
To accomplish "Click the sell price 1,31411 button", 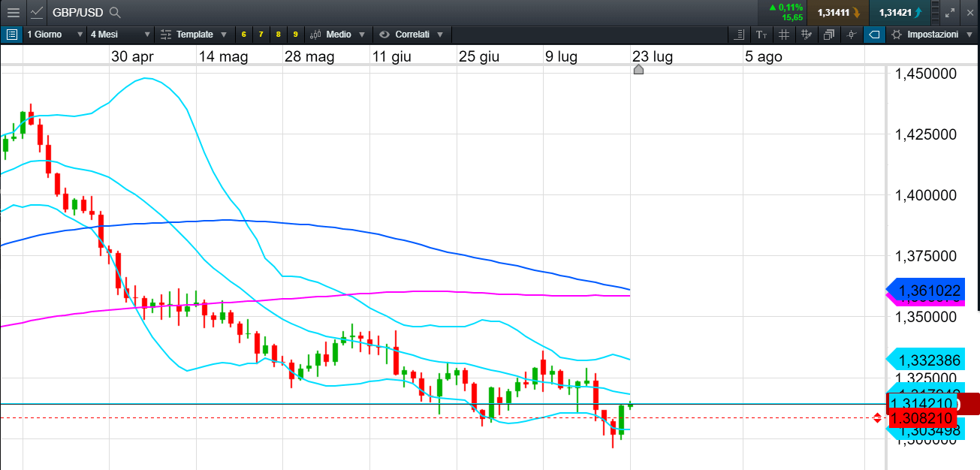I will (x=838, y=12).
